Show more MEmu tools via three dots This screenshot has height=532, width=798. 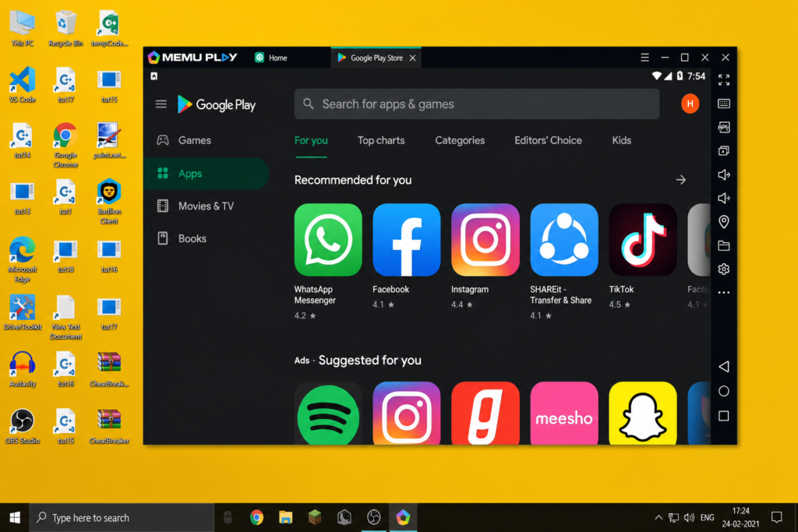pyautogui.click(x=724, y=292)
